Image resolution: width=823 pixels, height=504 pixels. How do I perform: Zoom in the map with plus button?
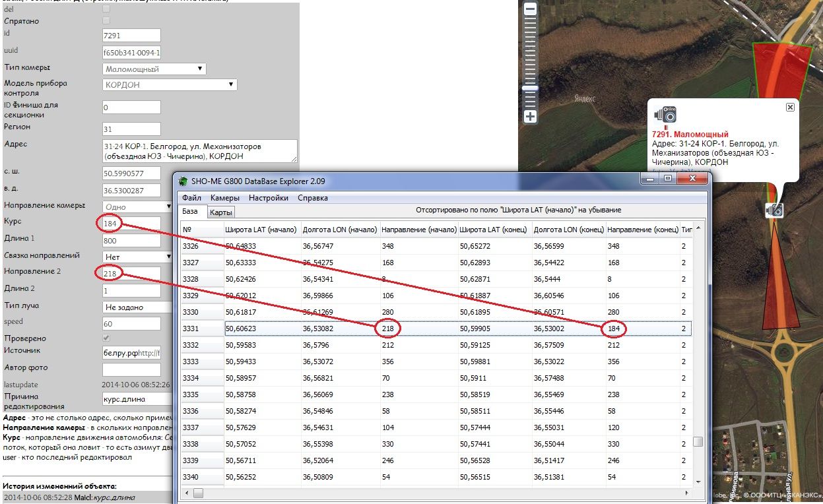pyautogui.click(x=530, y=117)
